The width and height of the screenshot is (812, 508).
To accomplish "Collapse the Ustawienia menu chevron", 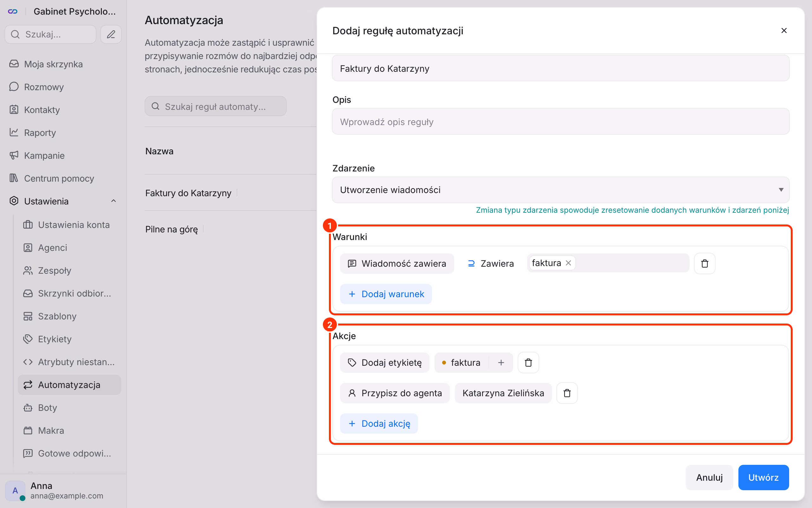I will 114,201.
